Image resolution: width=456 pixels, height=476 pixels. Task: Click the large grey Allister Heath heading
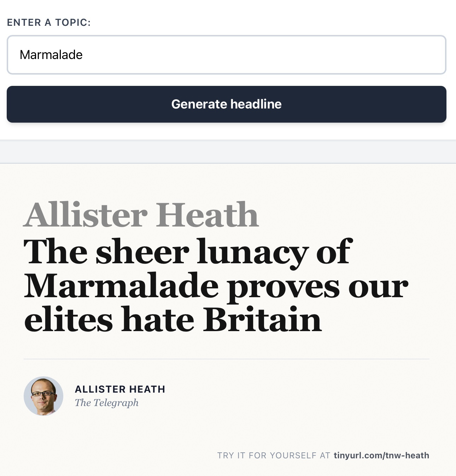(141, 215)
